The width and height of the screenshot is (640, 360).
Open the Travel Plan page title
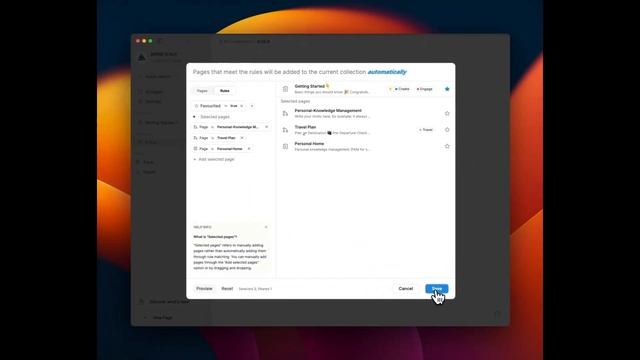(x=305, y=127)
